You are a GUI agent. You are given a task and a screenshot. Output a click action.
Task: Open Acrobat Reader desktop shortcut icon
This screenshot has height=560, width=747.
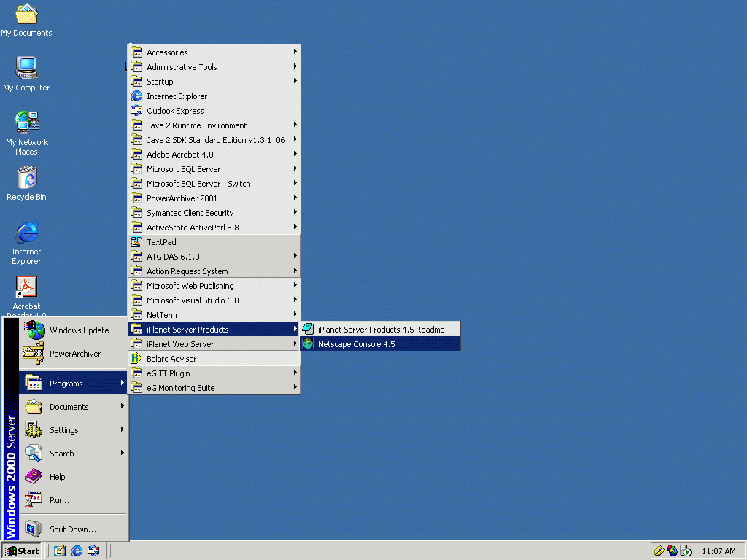click(x=26, y=287)
